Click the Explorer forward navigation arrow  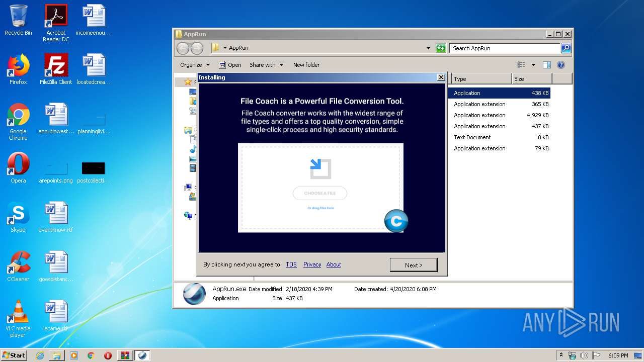[x=197, y=48]
